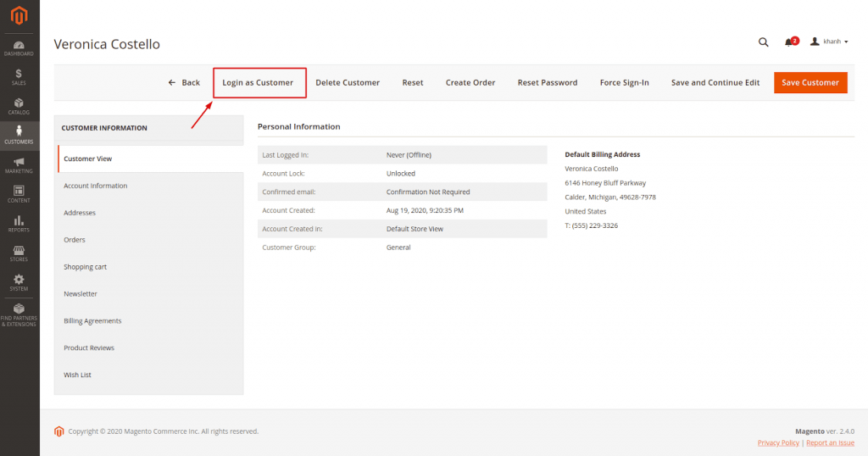
Task: Click the Force Sign-In button
Action: pos(625,82)
